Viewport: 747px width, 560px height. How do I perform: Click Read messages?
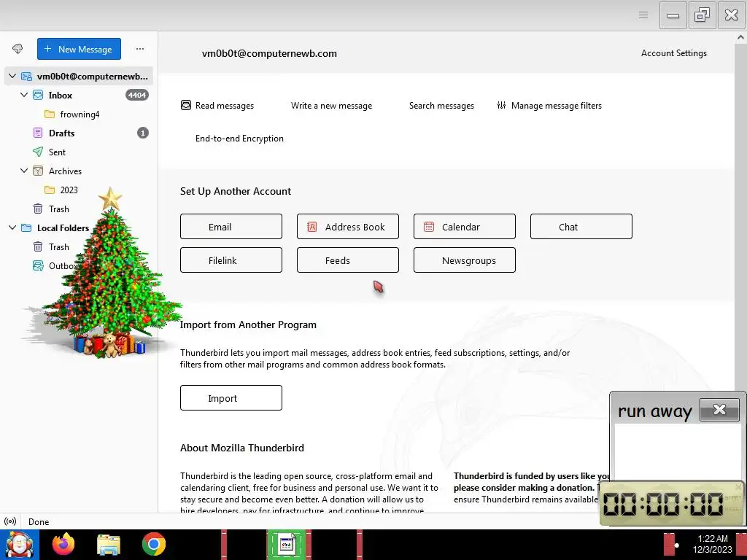217,106
